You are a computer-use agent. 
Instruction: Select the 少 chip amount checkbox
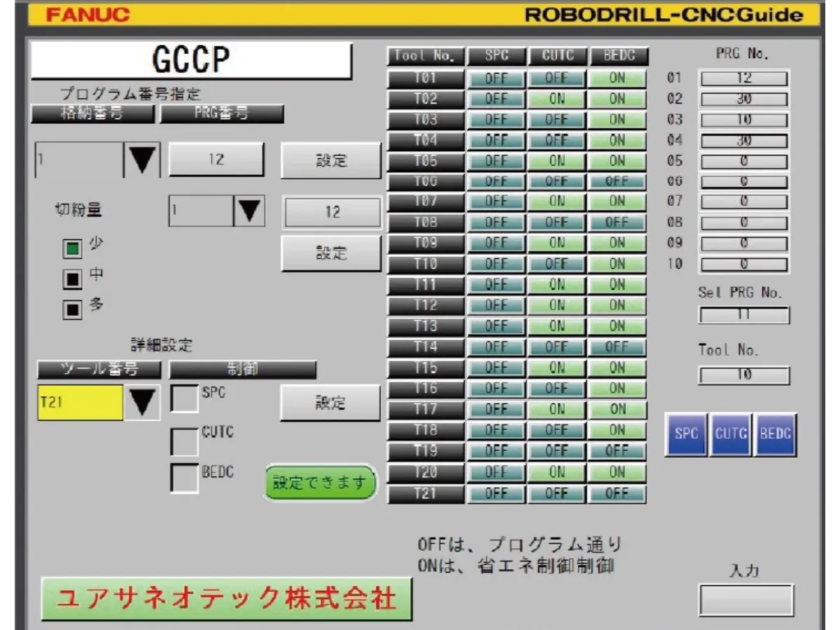[x=73, y=248]
